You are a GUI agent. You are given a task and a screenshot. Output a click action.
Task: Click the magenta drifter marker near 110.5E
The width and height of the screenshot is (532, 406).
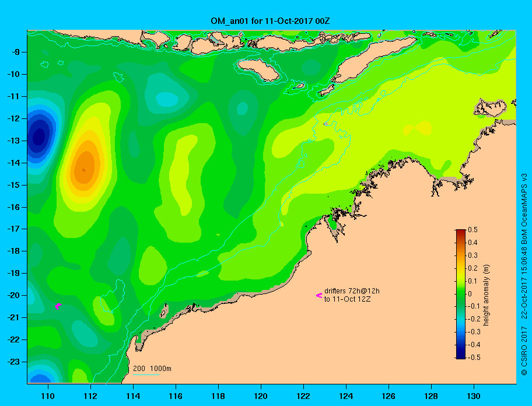[x=58, y=306]
